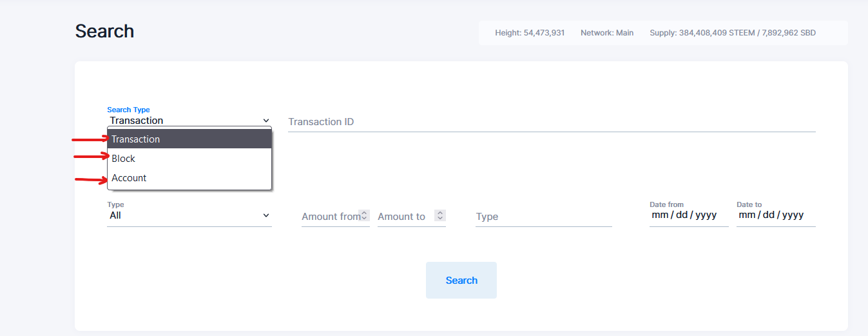Choose Block from the search type list
The width and height of the screenshot is (868, 336).
(189, 159)
